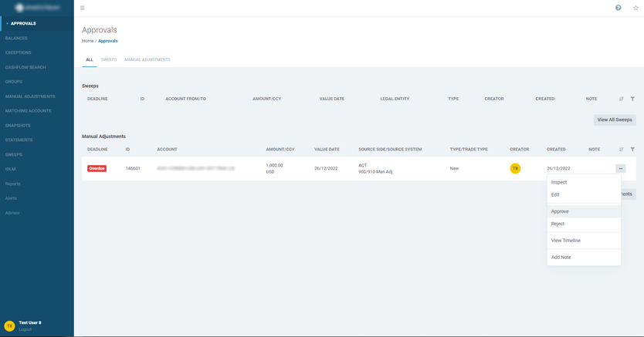Screen dimensions: 644x337
Task: Click the Home breadcrumb link
Action: (x=87, y=41)
